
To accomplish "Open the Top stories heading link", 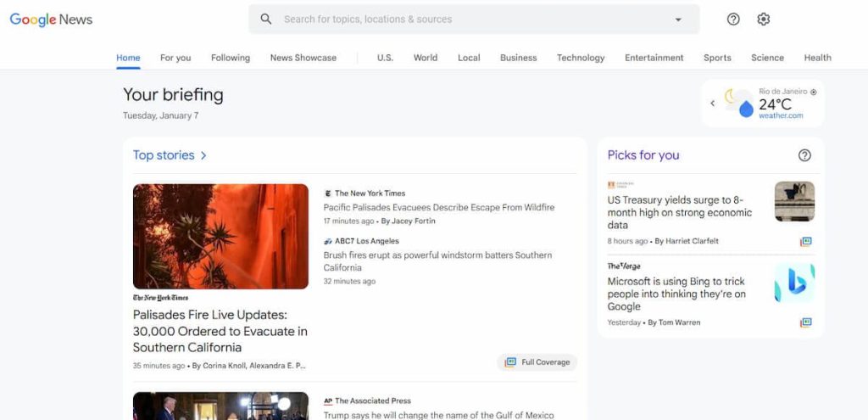I will (164, 155).
